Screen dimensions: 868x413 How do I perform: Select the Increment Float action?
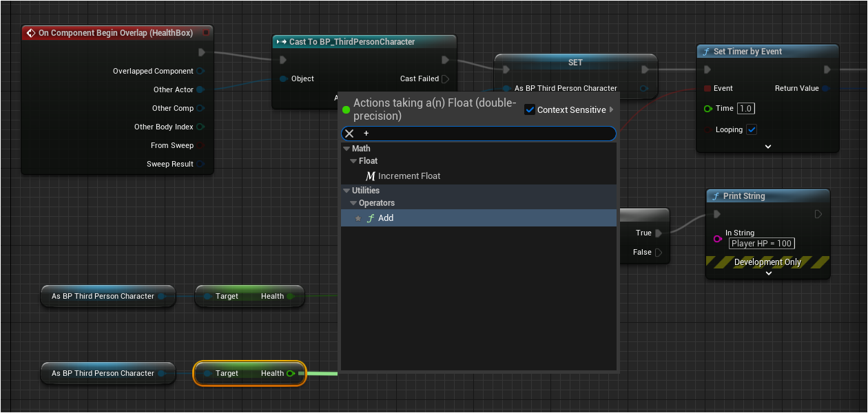pyautogui.click(x=479, y=176)
